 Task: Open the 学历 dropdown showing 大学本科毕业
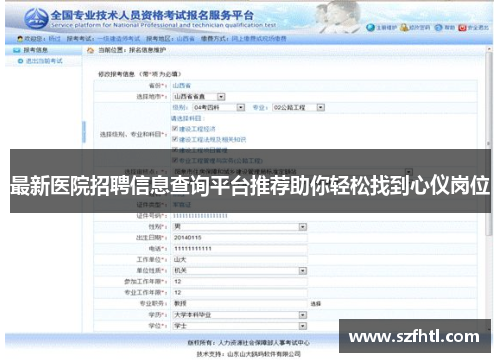[x=240, y=315]
